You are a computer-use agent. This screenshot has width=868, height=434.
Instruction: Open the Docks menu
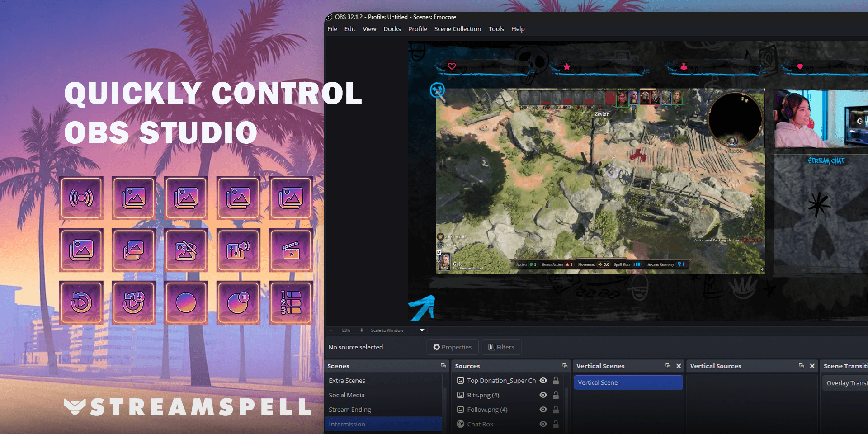point(392,29)
